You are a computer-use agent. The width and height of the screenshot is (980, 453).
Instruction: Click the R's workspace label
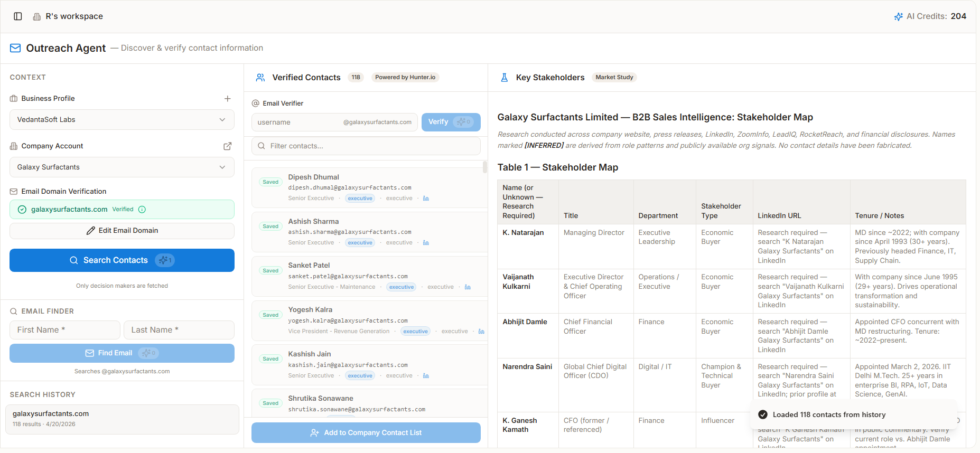[74, 16]
